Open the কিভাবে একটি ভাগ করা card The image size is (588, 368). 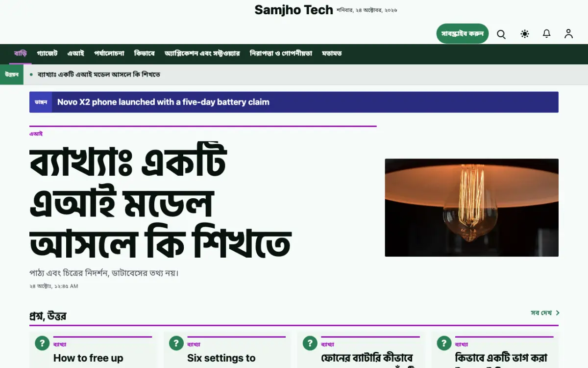click(495, 350)
